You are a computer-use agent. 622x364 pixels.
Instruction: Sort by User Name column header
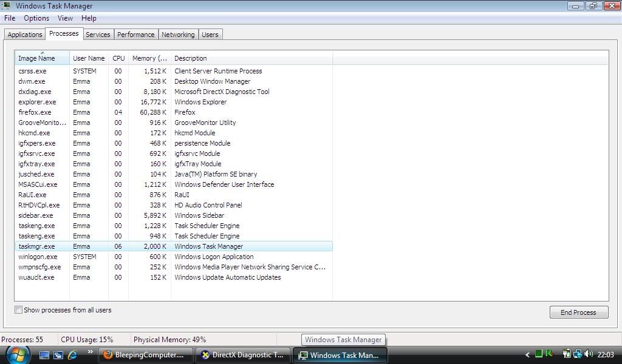pos(89,58)
